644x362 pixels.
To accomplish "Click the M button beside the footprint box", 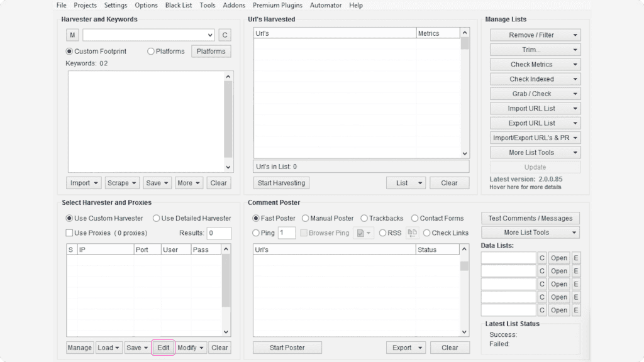I will 72,35.
